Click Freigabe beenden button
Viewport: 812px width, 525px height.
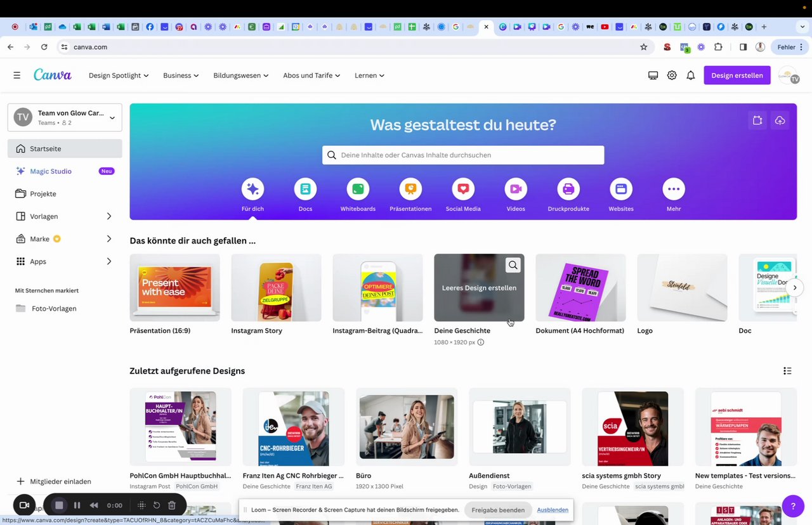pyautogui.click(x=498, y=510)
